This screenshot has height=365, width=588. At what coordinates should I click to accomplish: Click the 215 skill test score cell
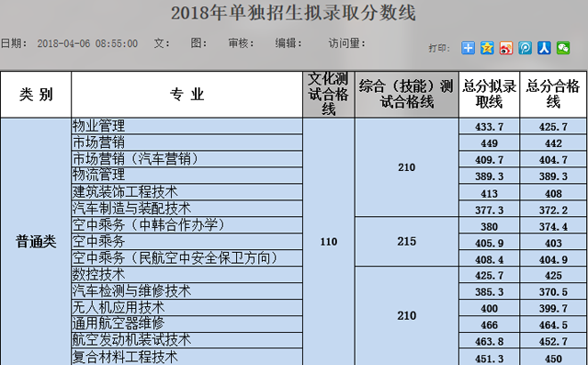406,241
